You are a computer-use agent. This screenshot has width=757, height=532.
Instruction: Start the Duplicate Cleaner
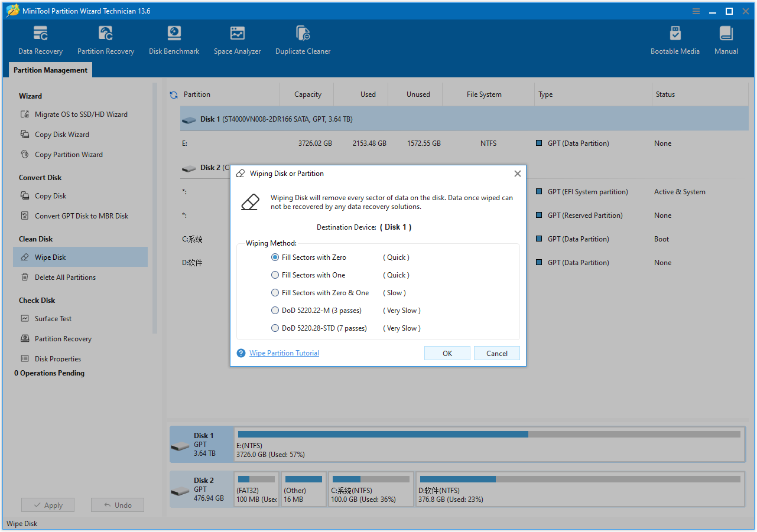pyautogui.click(x=303, y=39)
